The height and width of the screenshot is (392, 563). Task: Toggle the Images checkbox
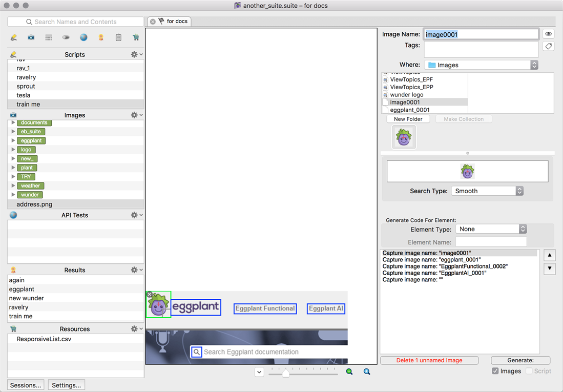pyautogui.click(x=495, y=371)
